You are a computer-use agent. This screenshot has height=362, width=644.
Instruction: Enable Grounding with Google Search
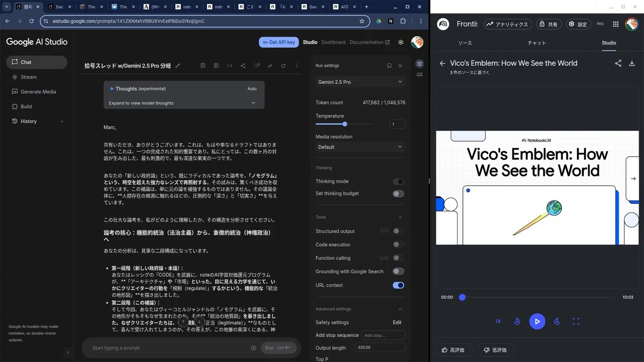[398, 271]
